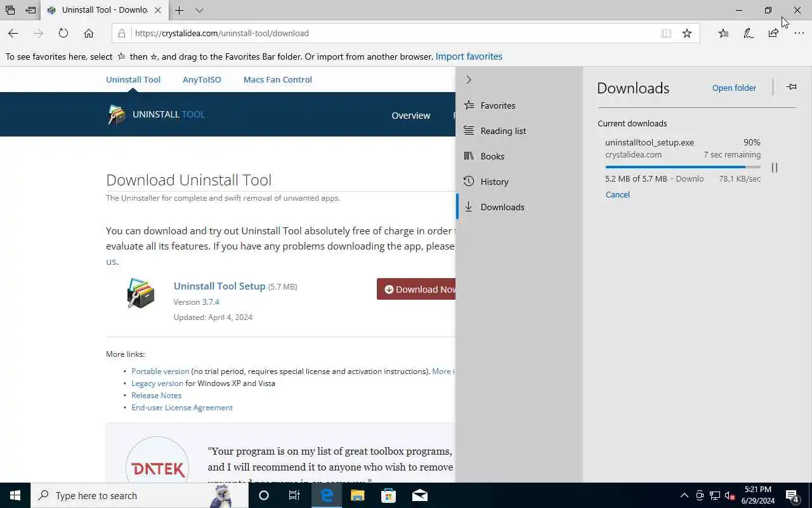Open History in the hub
Image resolution: width=812 pixels, height=508 pixels.
(x=519, y=182)
